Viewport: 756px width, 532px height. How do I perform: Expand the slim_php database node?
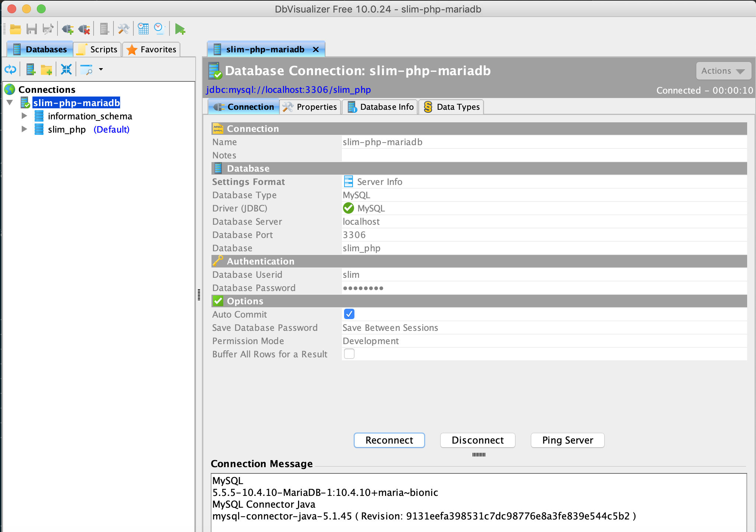click(x=24, y=129)
